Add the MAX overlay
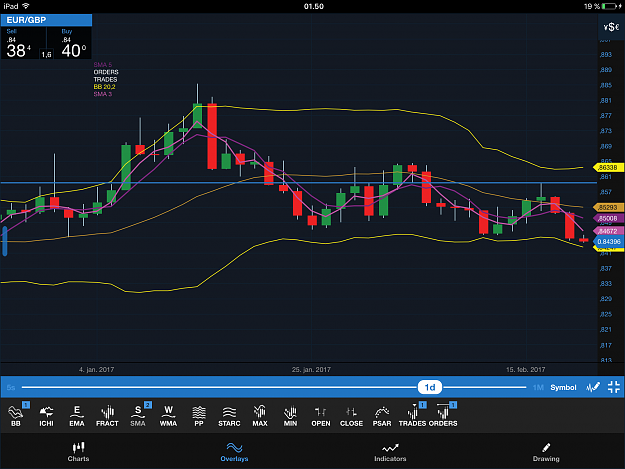The width and height of the screenshot is (625, 469). tap(260, 416)
